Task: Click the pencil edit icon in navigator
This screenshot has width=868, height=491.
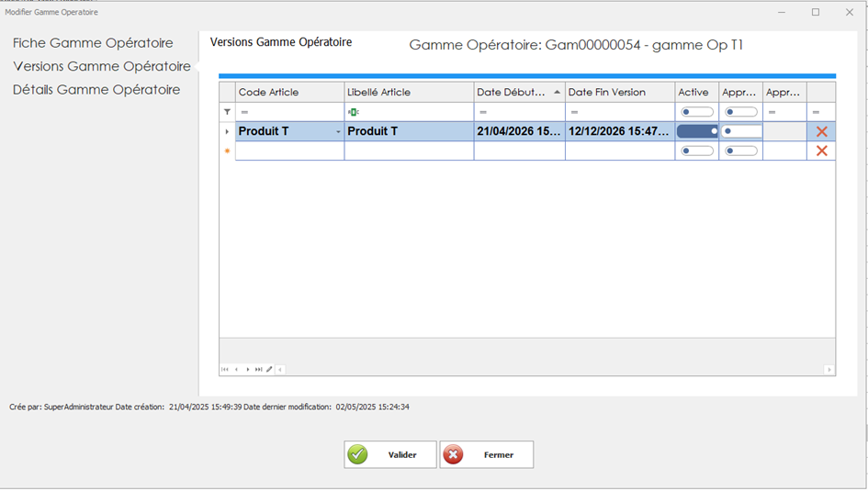Action: pos(269,369)
